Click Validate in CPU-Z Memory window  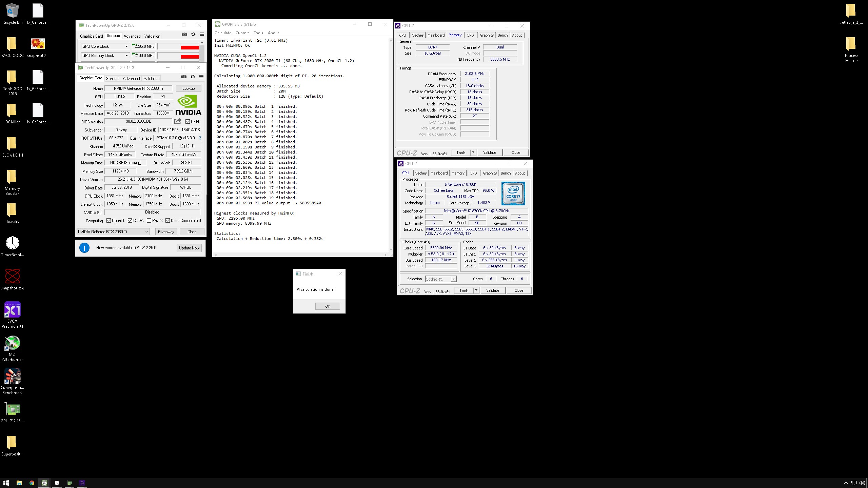pyautogui.click(x=490, y=152)
